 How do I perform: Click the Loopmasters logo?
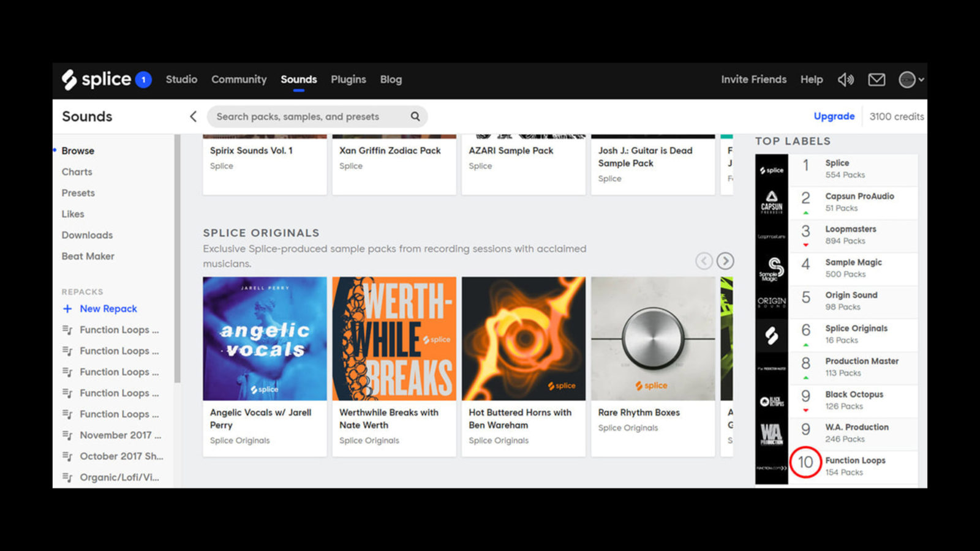(772, 236)
